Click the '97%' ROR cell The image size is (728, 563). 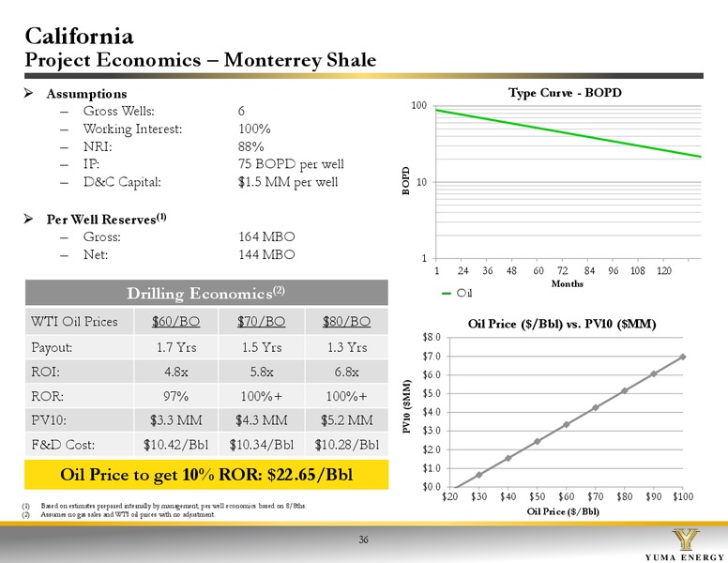[x=176, y=396]
